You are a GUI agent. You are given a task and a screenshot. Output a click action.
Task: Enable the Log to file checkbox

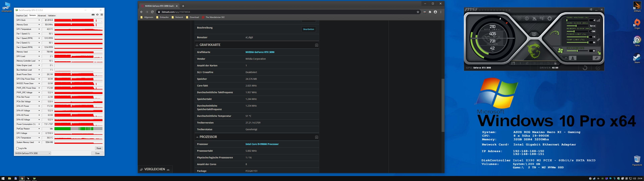(x=17, y=148)
